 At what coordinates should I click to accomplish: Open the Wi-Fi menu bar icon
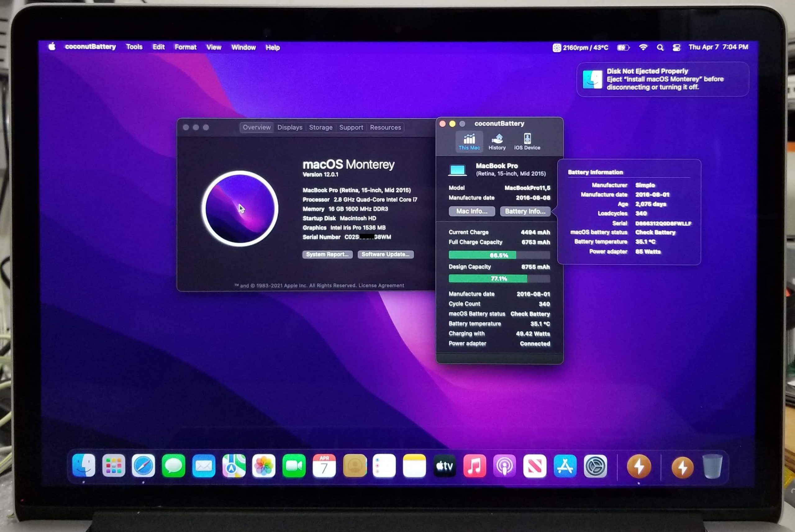[x=643, y=47]
